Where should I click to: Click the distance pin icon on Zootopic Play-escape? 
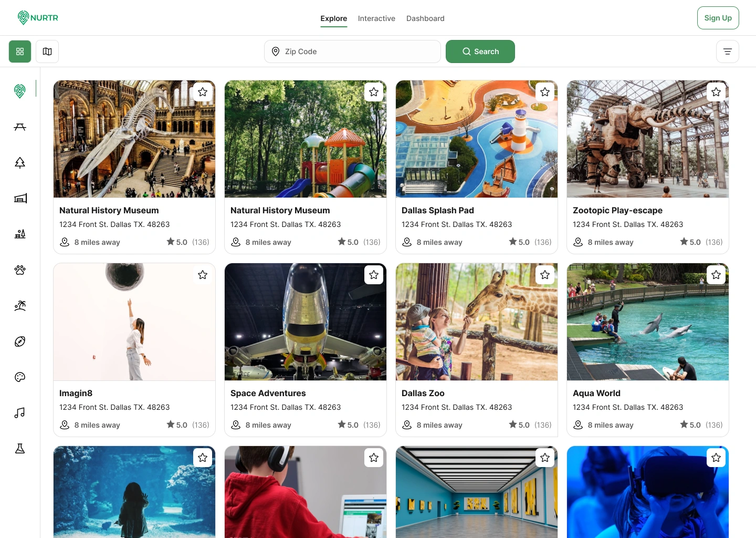pos(578,242)
